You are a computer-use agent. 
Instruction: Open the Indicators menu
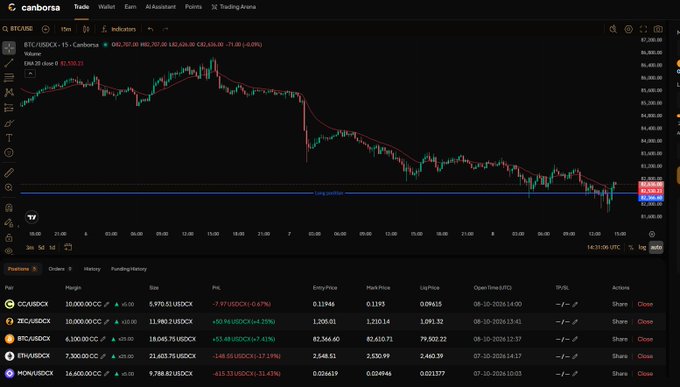click(x=119, y=29)
